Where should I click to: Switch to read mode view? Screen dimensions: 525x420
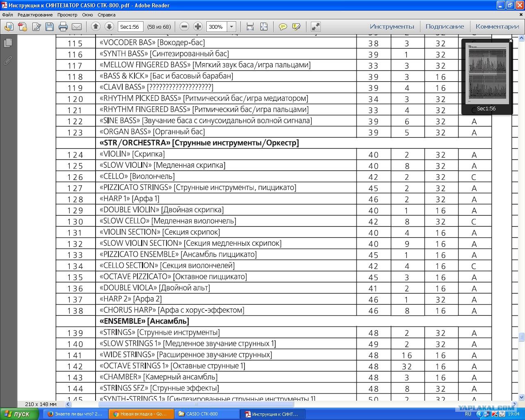(x=315, y=27)
